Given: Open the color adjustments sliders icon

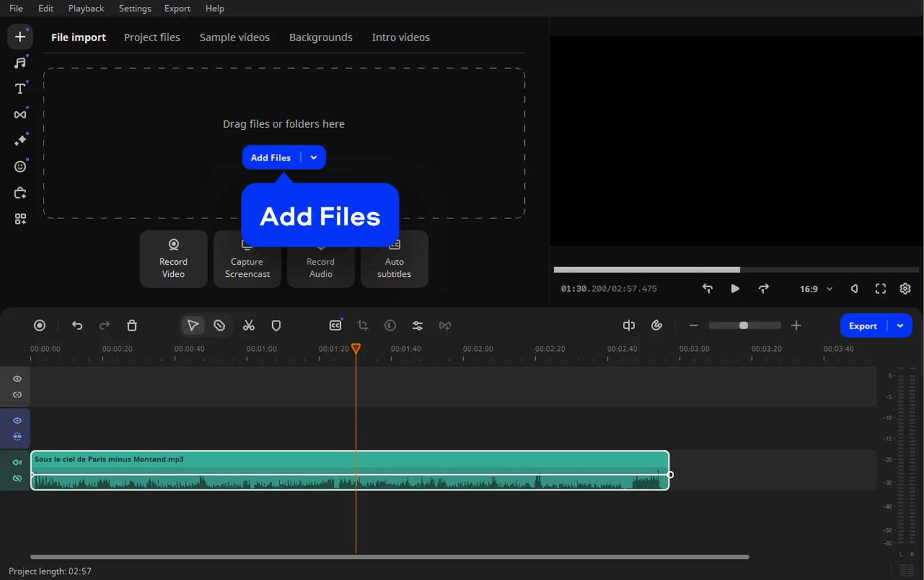Looking at the screenshot, I should click(x=417, y=325).
